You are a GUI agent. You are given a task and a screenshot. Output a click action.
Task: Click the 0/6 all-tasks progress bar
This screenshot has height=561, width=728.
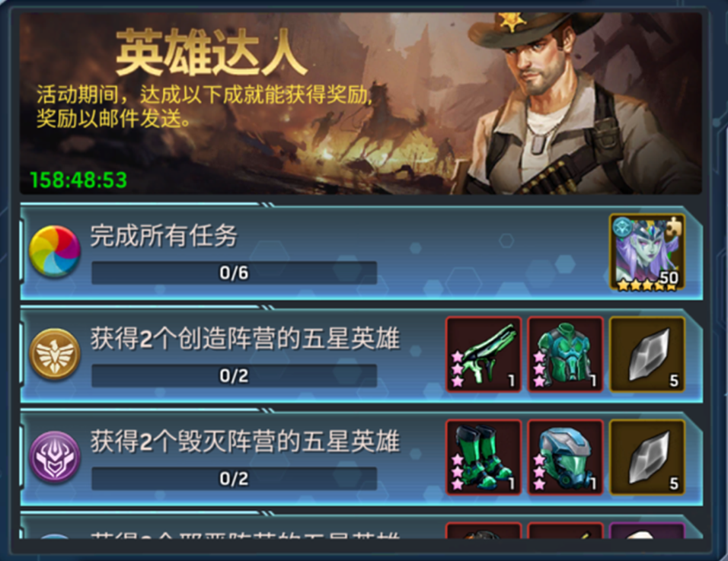tap(234, 273)
